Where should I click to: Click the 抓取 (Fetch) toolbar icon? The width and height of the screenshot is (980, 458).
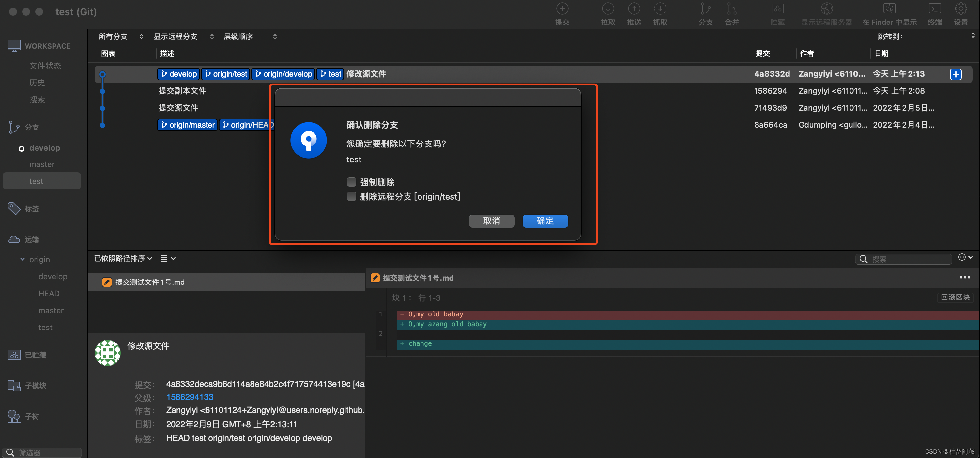pos(660,9)
